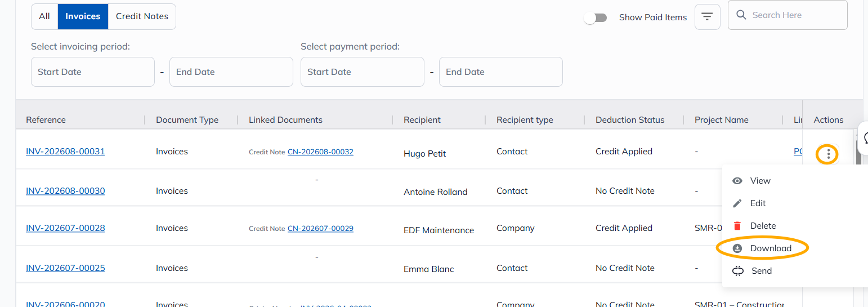Click the download arrow icon in menu
868x307 pixels.
pos(737,248)
